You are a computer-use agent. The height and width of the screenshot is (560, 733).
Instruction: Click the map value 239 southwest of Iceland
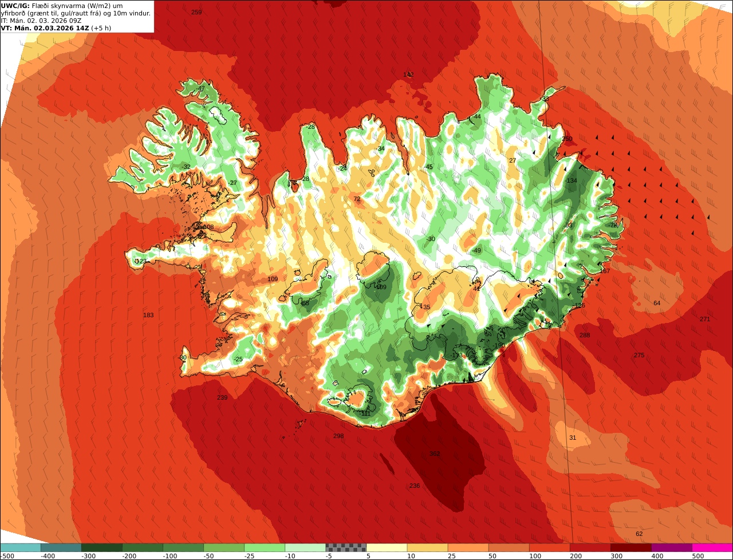coord(222,397)
